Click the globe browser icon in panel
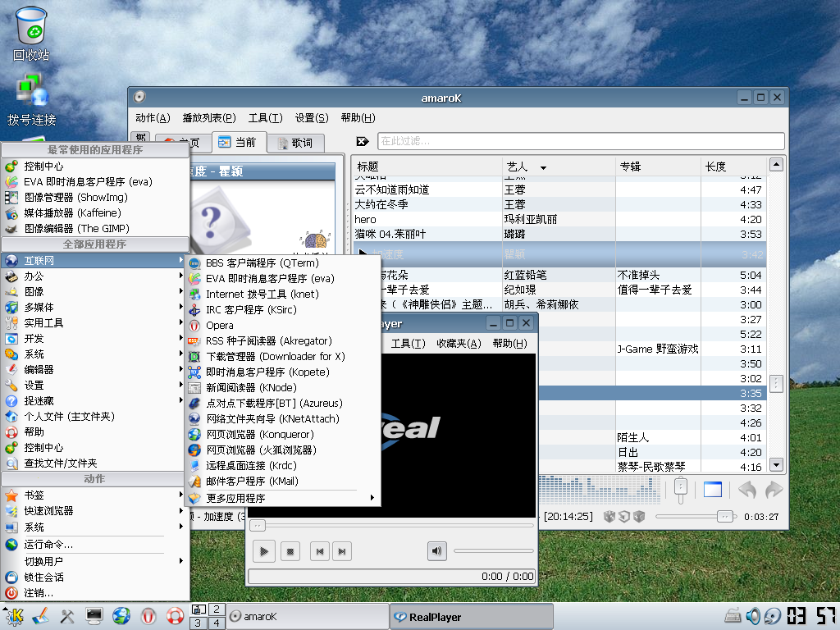Screen dimensions: 840x630 tap(121, 616)
